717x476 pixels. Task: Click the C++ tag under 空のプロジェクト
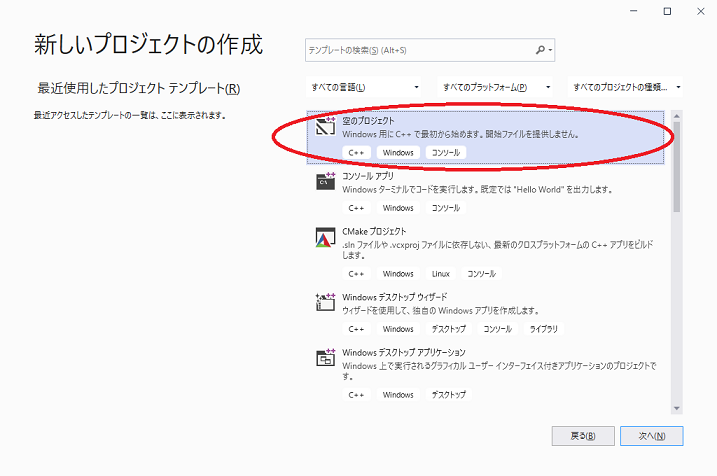356,153
